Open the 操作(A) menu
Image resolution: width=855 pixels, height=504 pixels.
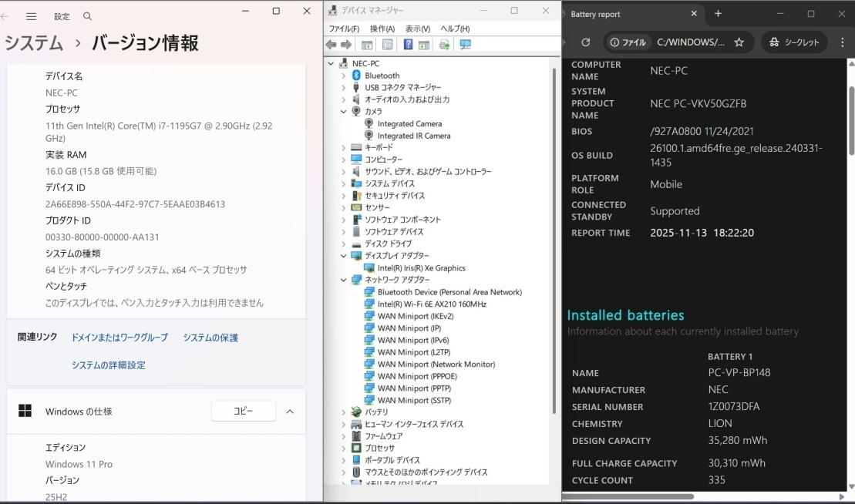[x=382, y=29]
